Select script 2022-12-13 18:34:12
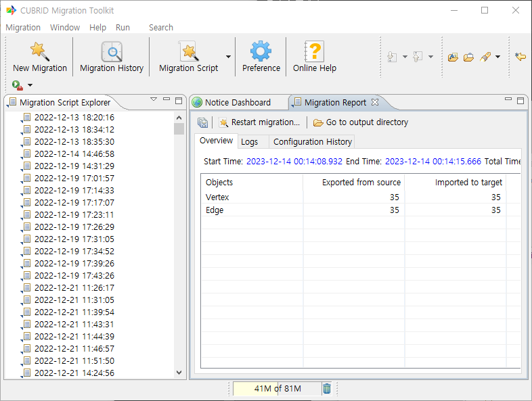Screen dimensions: 532x401 [x=74, y=129]
